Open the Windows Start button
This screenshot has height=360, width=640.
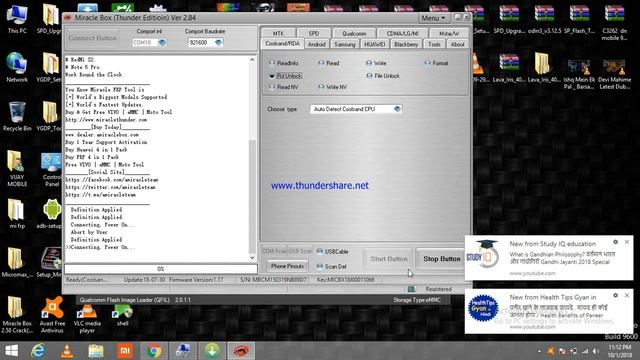(11, 351)
